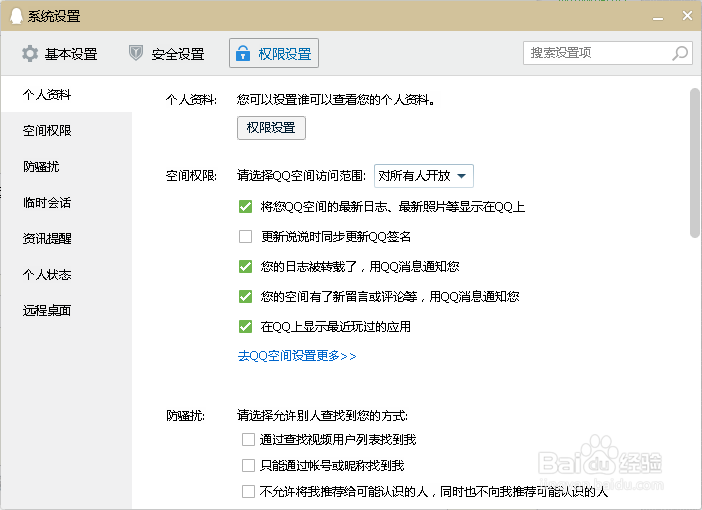The height and width of the screenshot is (510, 702).
Task: Open the 去QQ空间设置更多>> link
Action: pos(297,356)
